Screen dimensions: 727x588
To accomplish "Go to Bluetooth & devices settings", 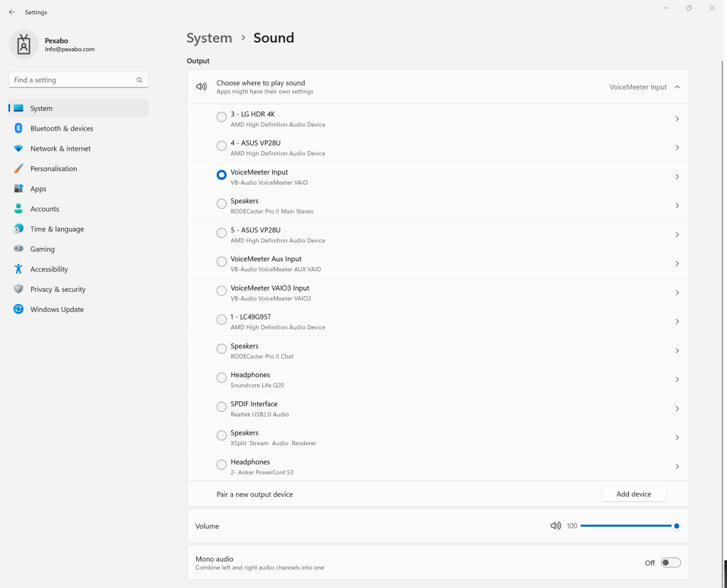I will pos(78,129).
